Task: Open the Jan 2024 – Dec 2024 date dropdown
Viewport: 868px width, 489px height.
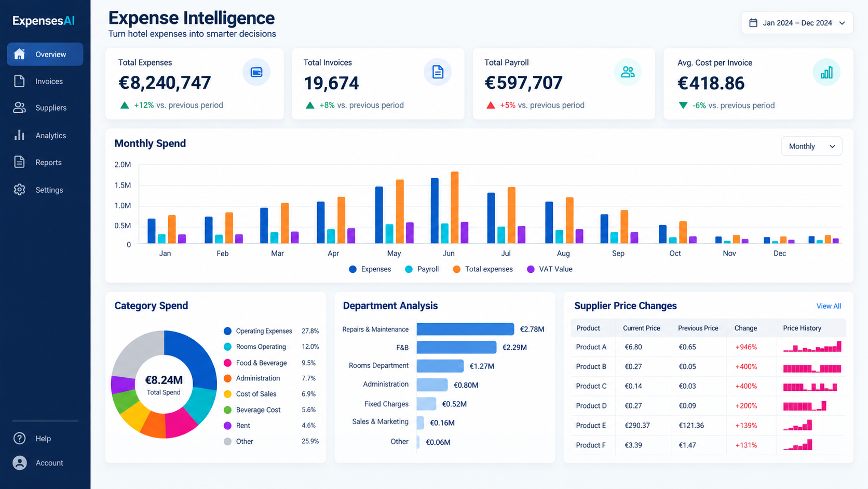Action: 797,23
